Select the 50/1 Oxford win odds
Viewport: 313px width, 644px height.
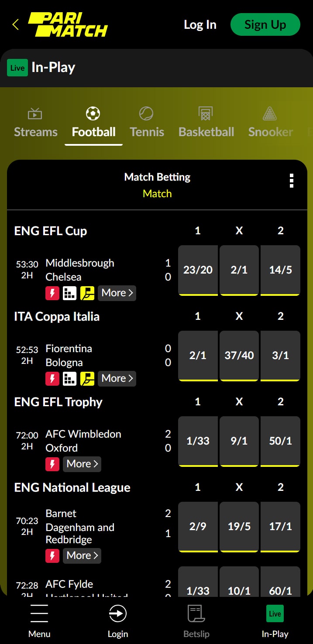(x=280, y=441)
